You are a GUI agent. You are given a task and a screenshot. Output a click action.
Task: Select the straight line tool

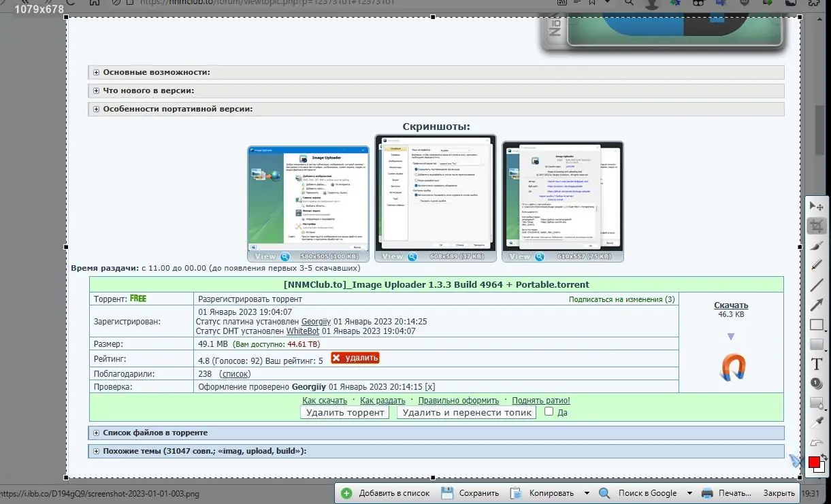(x=817, y=284)
